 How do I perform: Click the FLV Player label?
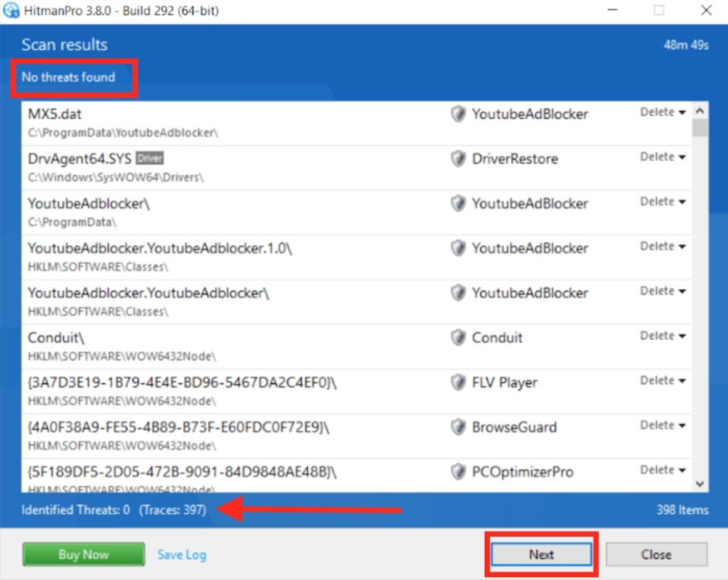(505, 382)
